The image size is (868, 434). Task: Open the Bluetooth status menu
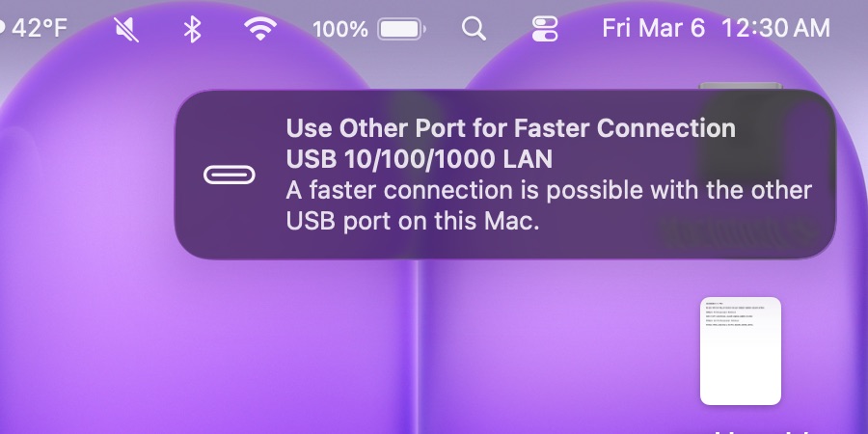click(x=192, y=29)
